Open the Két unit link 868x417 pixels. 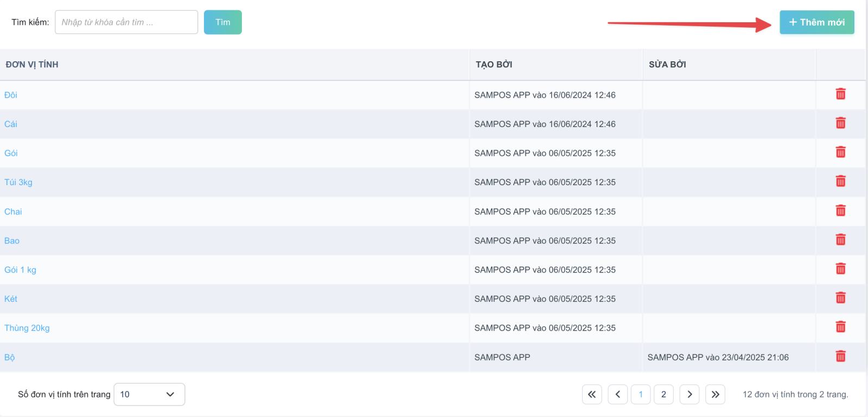point(11,299)
